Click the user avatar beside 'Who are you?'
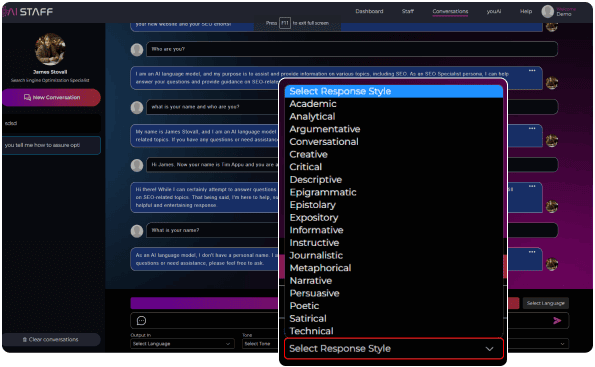 coord(137,50)
